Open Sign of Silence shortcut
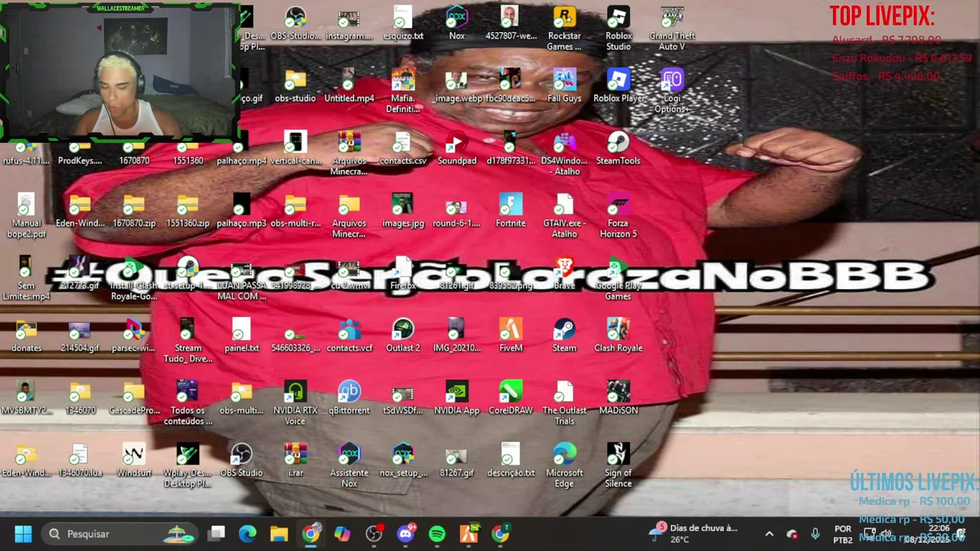This screenshot has height=551, width=980. point(619,466)
